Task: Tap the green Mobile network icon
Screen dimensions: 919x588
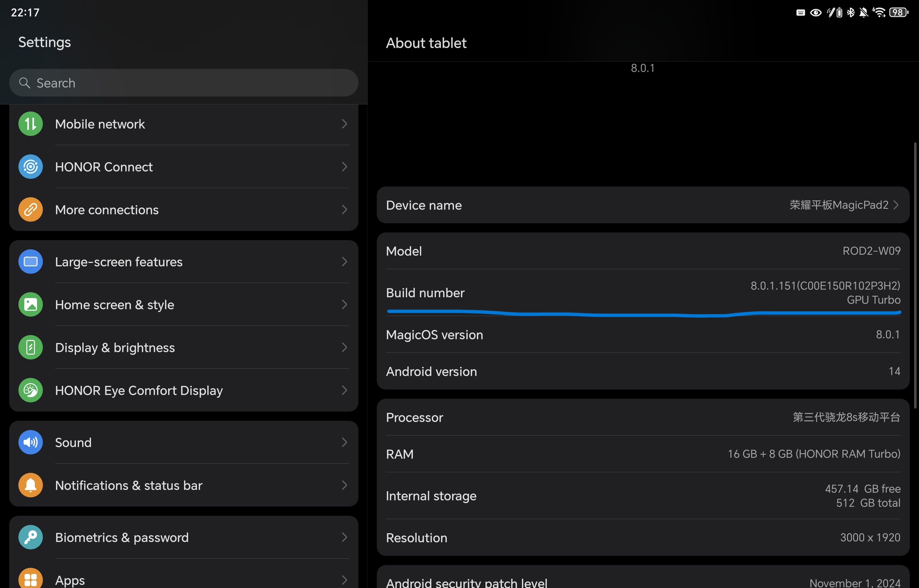Action: tap(31, 124)
